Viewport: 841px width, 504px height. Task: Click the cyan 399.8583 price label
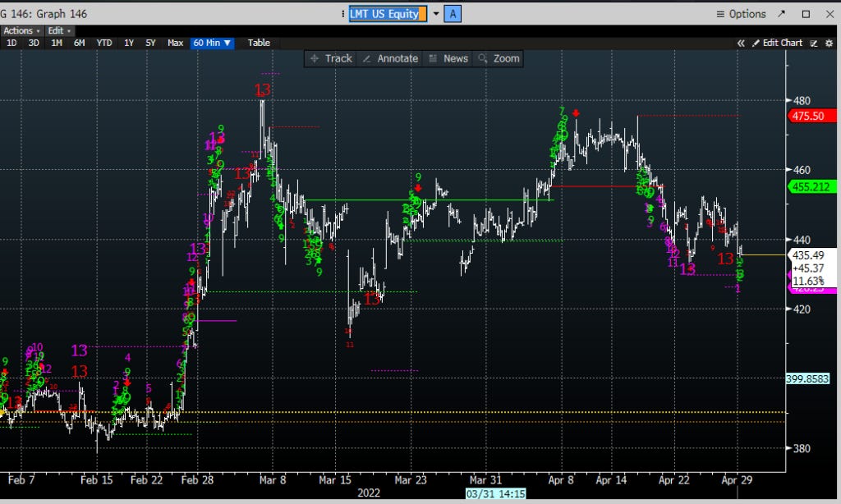click(807, 378)
